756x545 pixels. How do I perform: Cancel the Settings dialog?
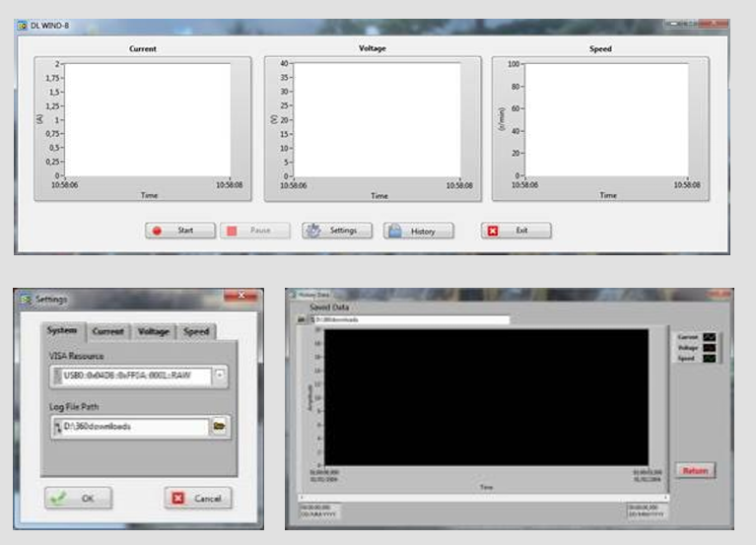(198, 499)
